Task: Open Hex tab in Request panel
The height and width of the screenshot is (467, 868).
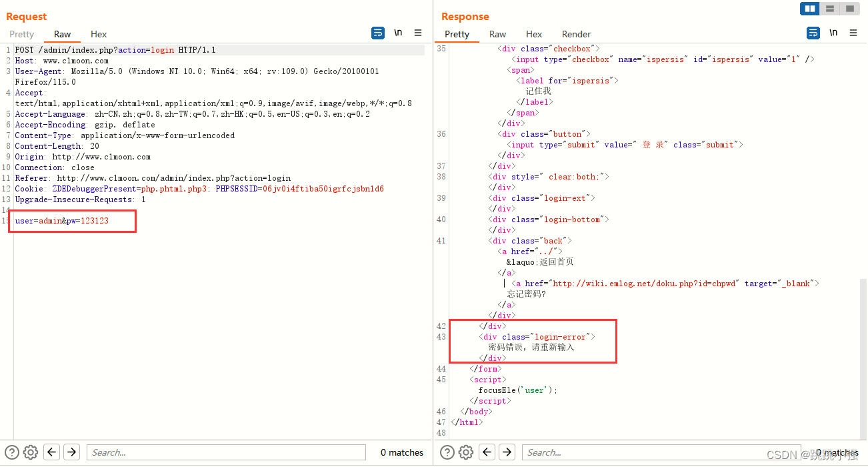Action: click(99, 34)
